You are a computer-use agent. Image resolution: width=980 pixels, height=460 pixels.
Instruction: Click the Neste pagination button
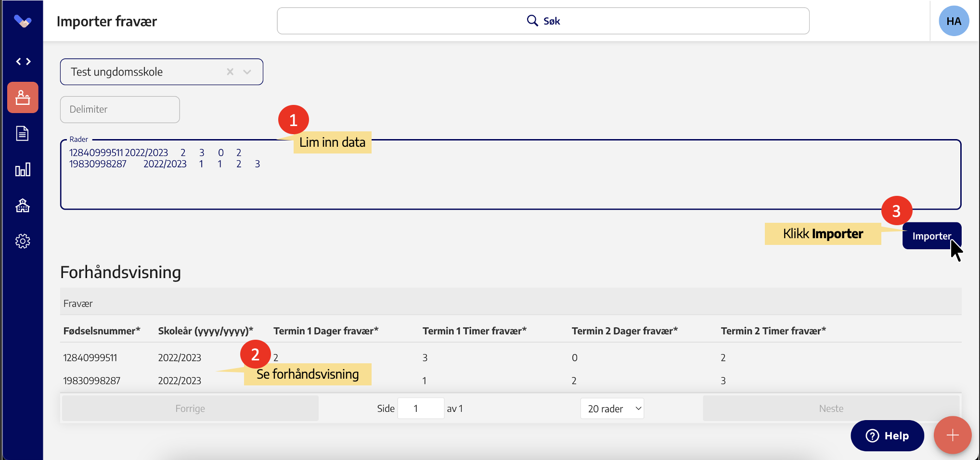(831, 409)
